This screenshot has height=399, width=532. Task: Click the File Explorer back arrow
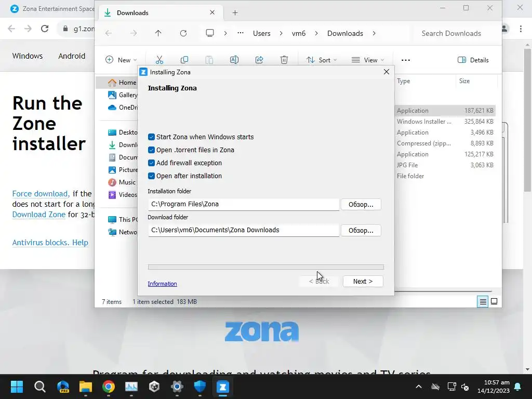109,33
